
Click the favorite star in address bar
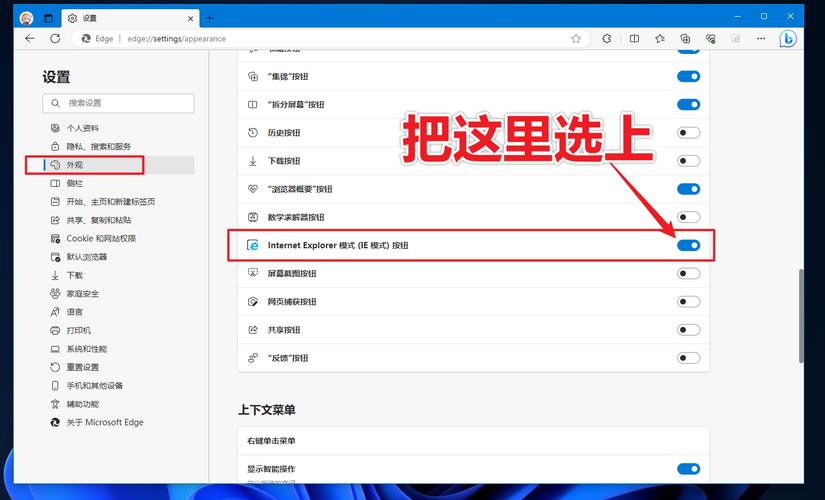coord(576,38)
